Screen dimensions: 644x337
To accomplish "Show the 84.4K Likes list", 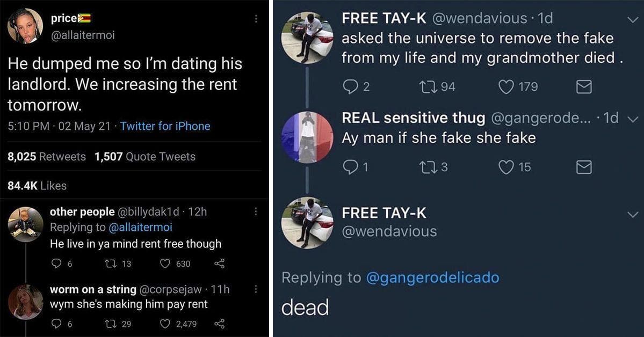I will coord(37,186).
